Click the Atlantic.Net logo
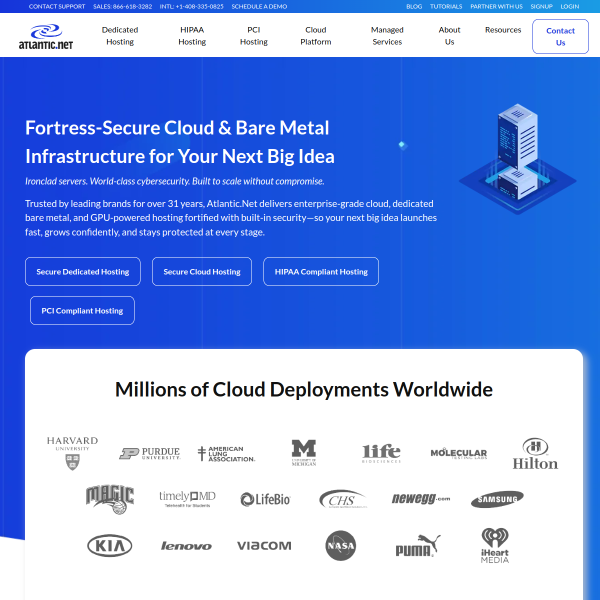 click(46, 37)
